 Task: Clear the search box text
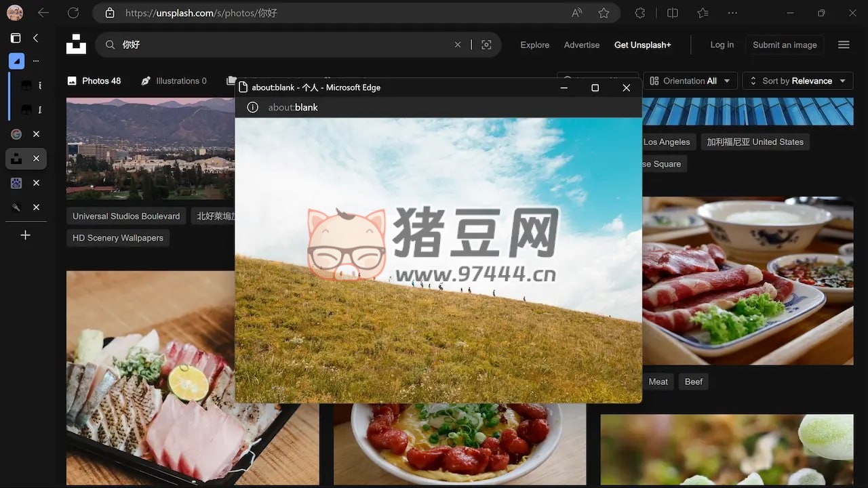[x=458, y=45]
